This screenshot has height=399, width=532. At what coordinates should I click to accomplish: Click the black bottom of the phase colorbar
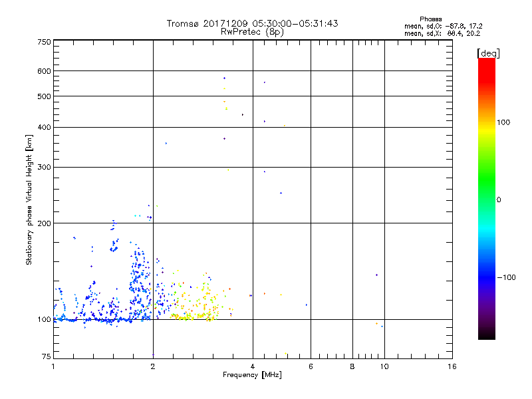487,335
